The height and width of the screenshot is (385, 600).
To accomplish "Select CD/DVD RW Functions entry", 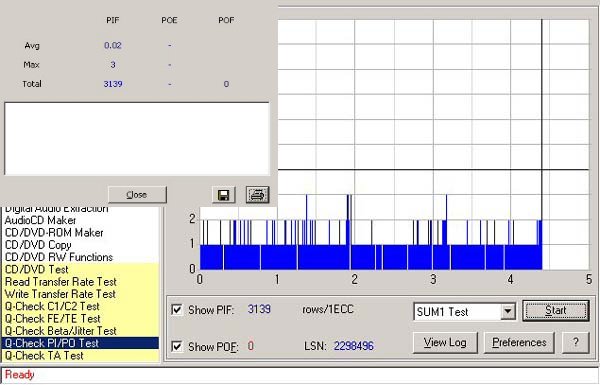I will pos(80,257).
